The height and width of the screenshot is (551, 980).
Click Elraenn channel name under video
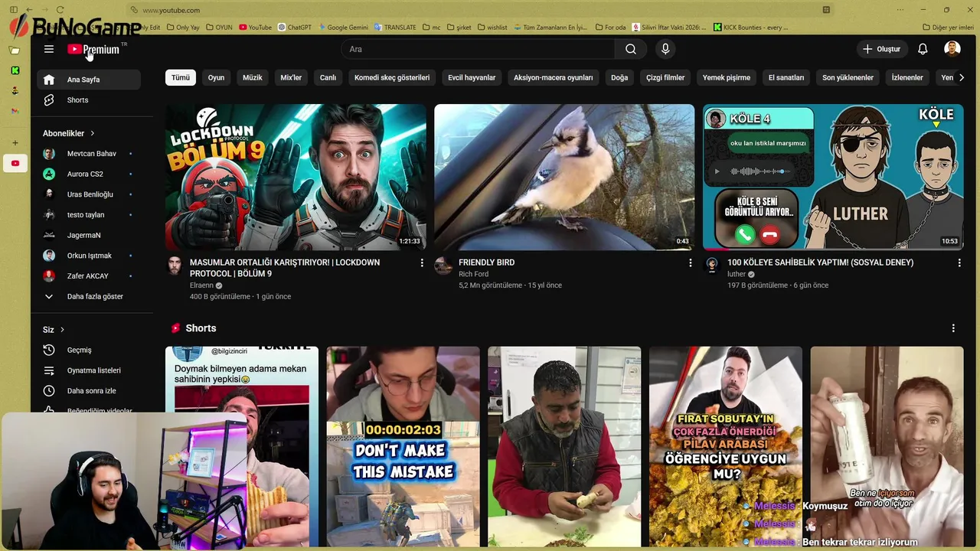201,285
